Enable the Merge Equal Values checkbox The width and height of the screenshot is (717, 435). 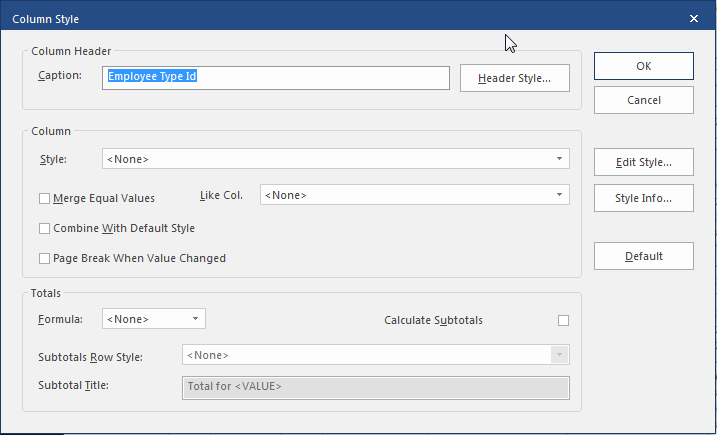[x=44, y=198]
